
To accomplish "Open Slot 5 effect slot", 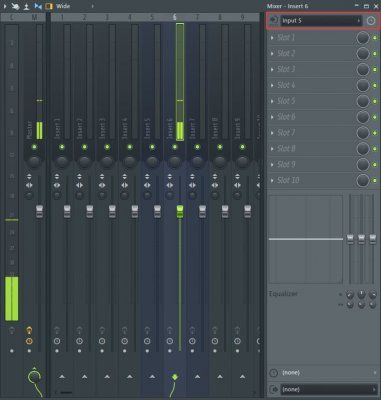I will [x=311, y=101].
